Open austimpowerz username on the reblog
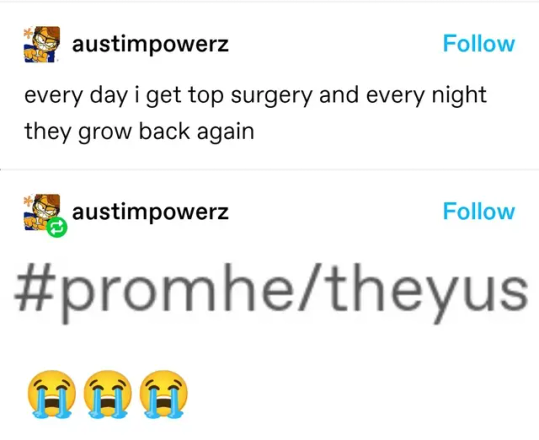The width and height of the screenshot is (539, 440). click(x=150, y=212)
